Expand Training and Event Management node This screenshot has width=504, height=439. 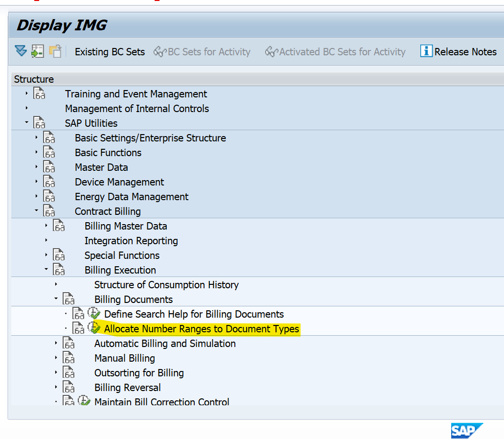click(x=27, y=93)
